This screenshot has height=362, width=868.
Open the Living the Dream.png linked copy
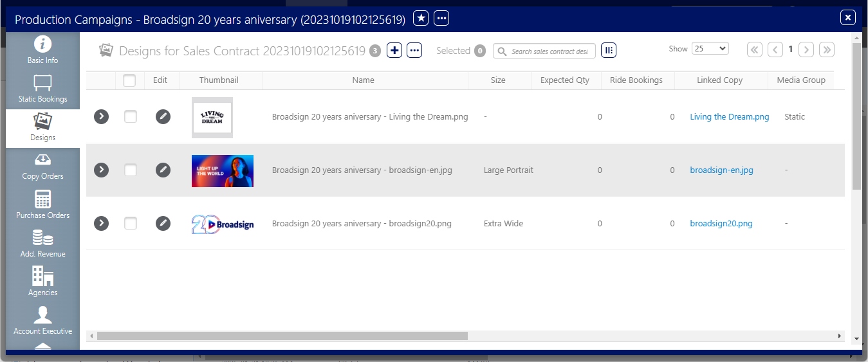(730, 117)
